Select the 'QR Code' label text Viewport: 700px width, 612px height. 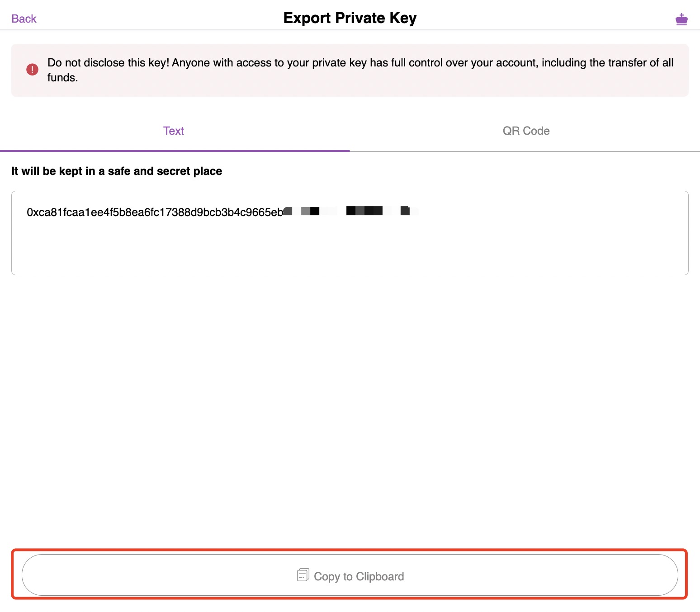(526, 131)
